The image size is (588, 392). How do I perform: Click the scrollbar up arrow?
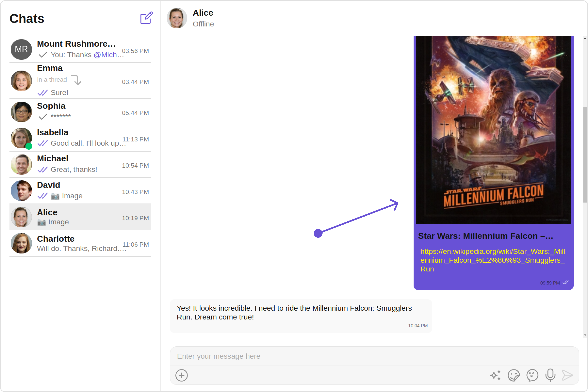point(585,38)
